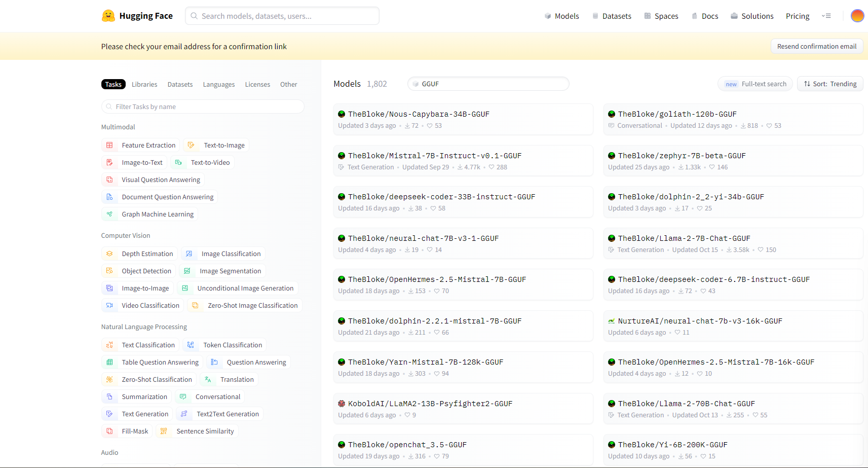The image size is (868, 468).
Task: Open NurtureAI/neural-chat-7b-v3-16k-GGUF model
Action: (x=733, y=326)
